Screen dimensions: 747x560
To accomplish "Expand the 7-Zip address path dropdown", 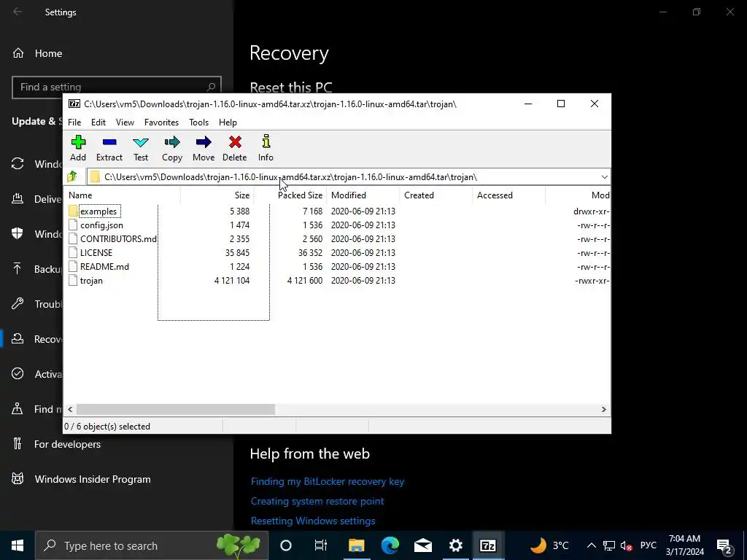I will [604, 177].
